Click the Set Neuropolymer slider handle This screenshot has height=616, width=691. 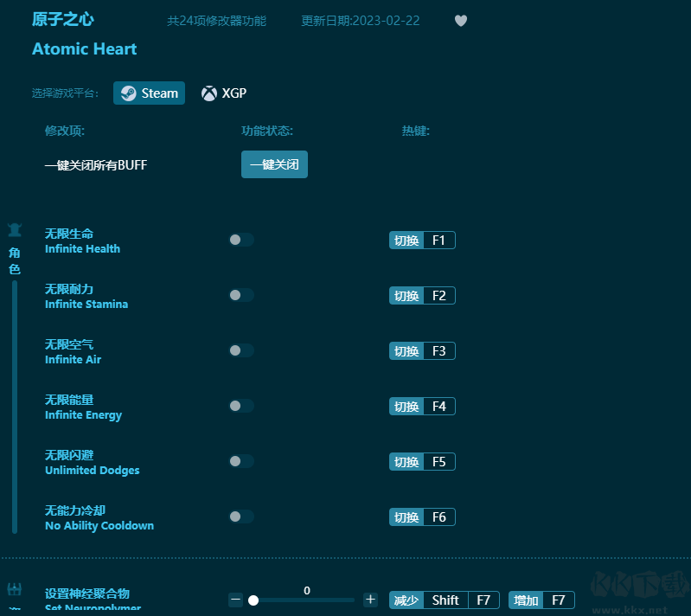(x=253, y=600)
